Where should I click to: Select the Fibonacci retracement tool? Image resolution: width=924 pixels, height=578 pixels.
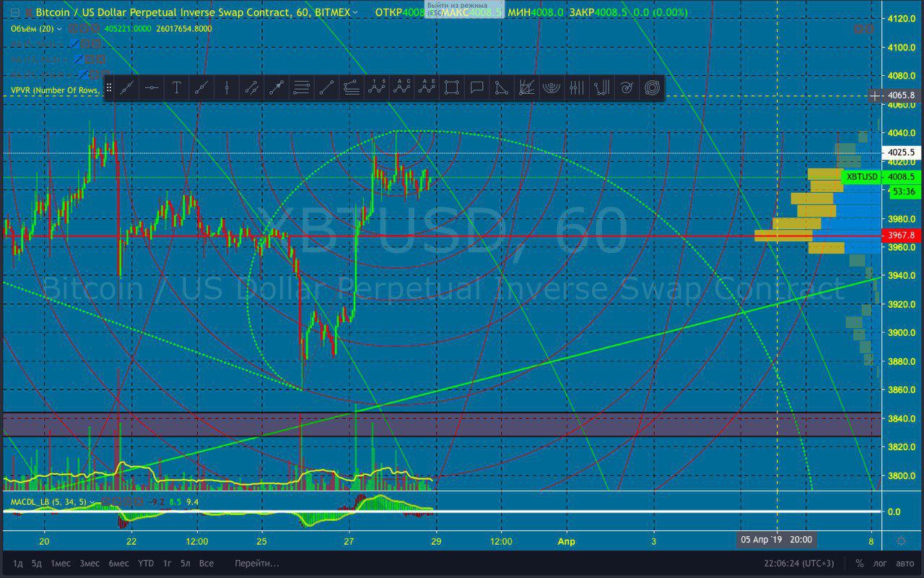pyautogui.click(x=302, y=88)
